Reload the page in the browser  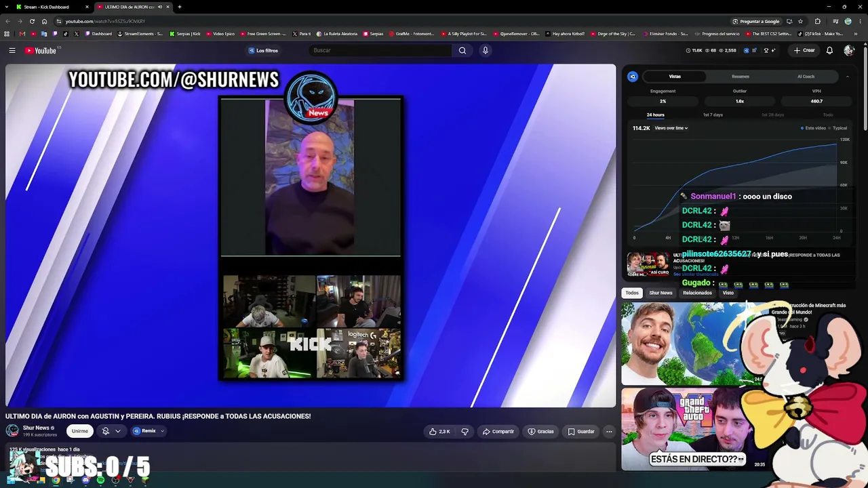click(x=32, y=21)
